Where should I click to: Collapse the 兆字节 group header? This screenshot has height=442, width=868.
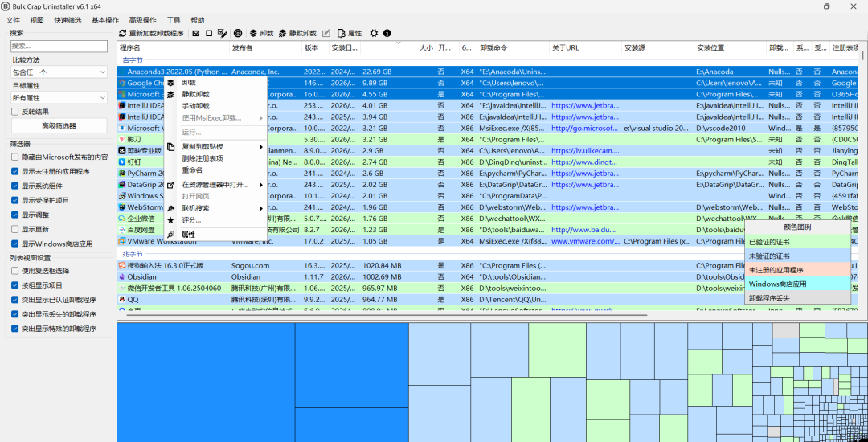pos(133,254)
